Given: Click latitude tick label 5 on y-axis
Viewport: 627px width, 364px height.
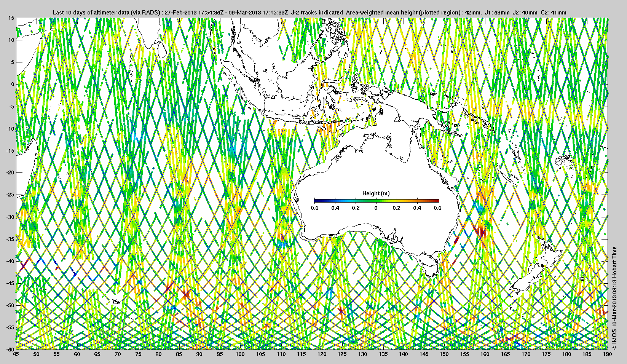Looking at the screenshot, I should pyautogui.click(x=13, y=62).
